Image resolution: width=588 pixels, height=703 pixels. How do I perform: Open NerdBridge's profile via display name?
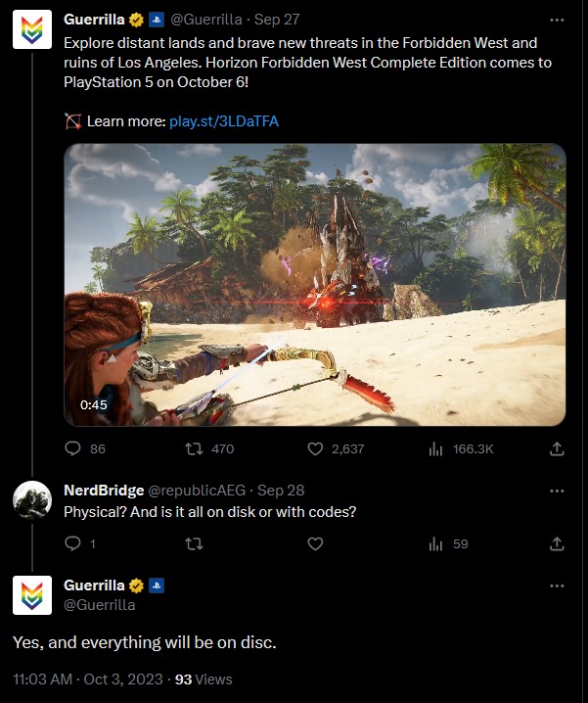[x=102, y=490]
